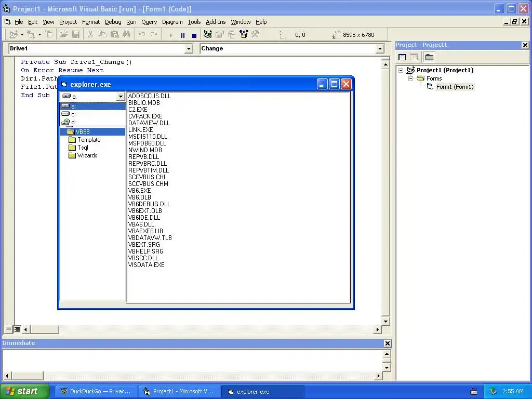Screen dimensions: 532x399
Task: Open Add Project icon's dropdown arrow
Action: [x=22, y=35]
